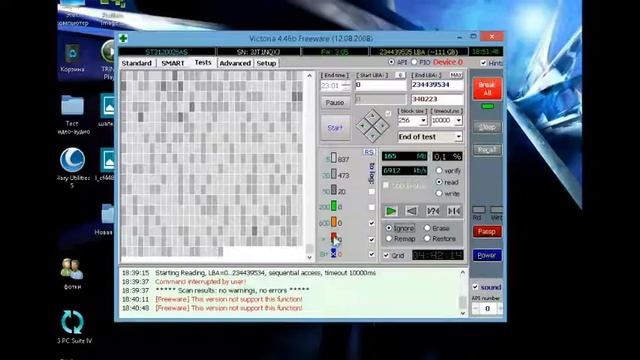The height and width of the screenshot is (360, 640).
Task: Click the dark gray 50 ms block indicator
Action: tap(334, 190)
